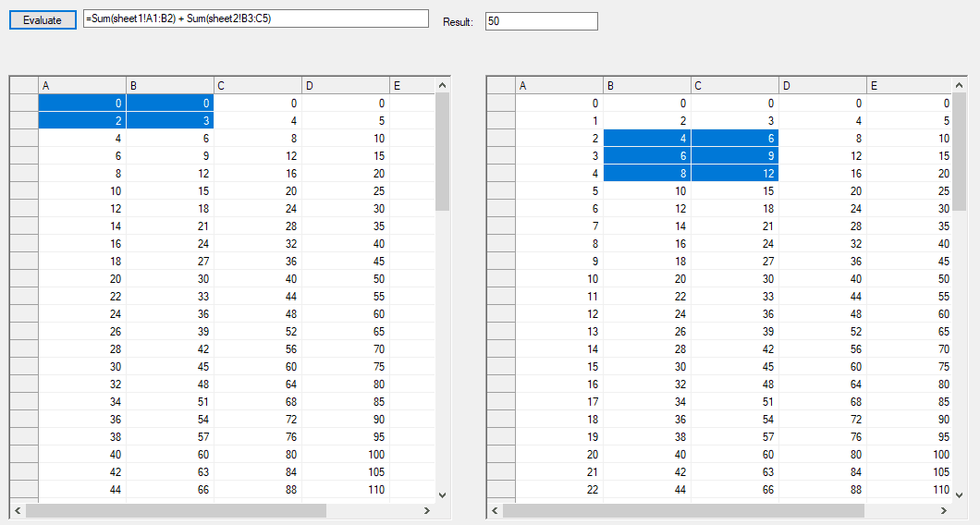Click select-all corner of right grid
The width and height of the screenshot is (980, 525).
click(x=501, y=86)
